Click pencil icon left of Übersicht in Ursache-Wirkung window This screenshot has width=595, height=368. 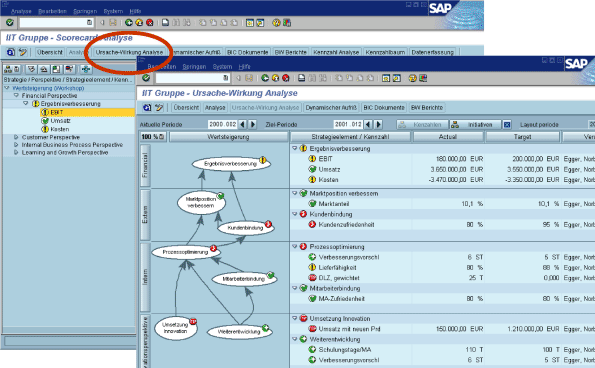[x=159, y=107]
